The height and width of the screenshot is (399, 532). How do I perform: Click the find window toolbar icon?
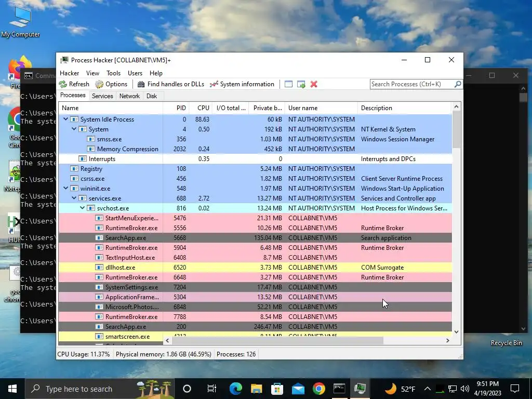tap(288, 84)
